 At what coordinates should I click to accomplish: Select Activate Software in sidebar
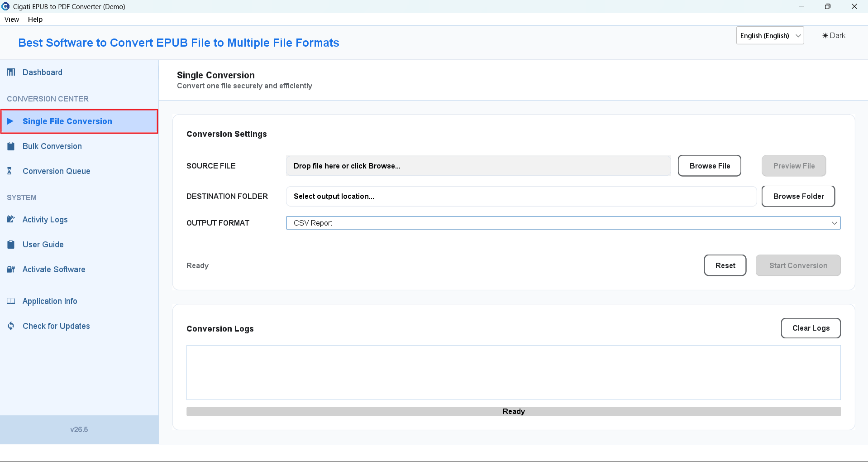pyautogui.click(x=79, y=269)
